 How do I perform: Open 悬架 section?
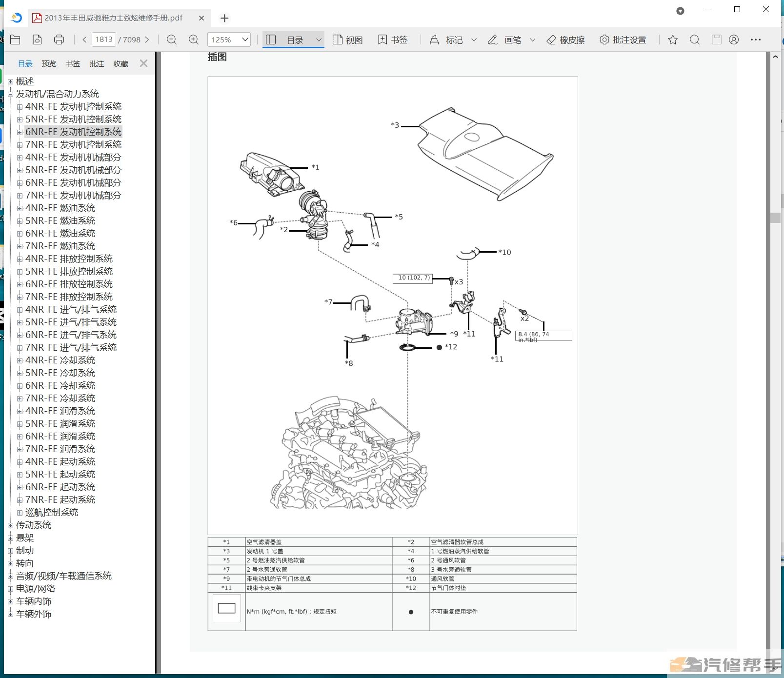pyautogui.click(x=25, y=538)
